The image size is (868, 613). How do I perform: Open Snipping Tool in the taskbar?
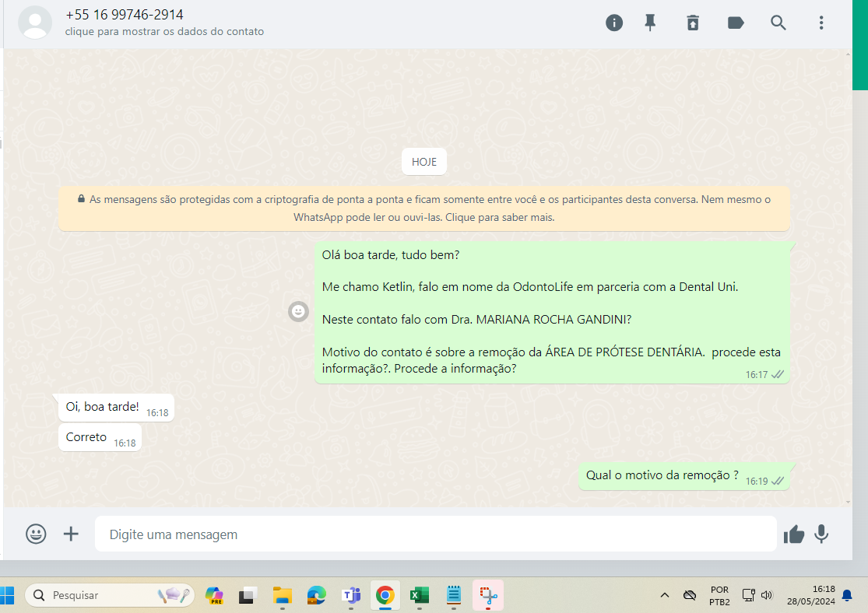(488, 595)
